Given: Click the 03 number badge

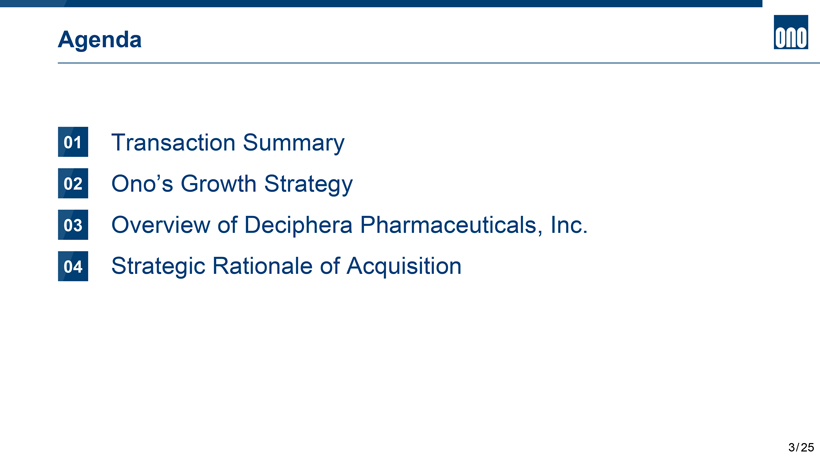Looking at the screenshot, I should pyautogui.click(x=73, y=226).
